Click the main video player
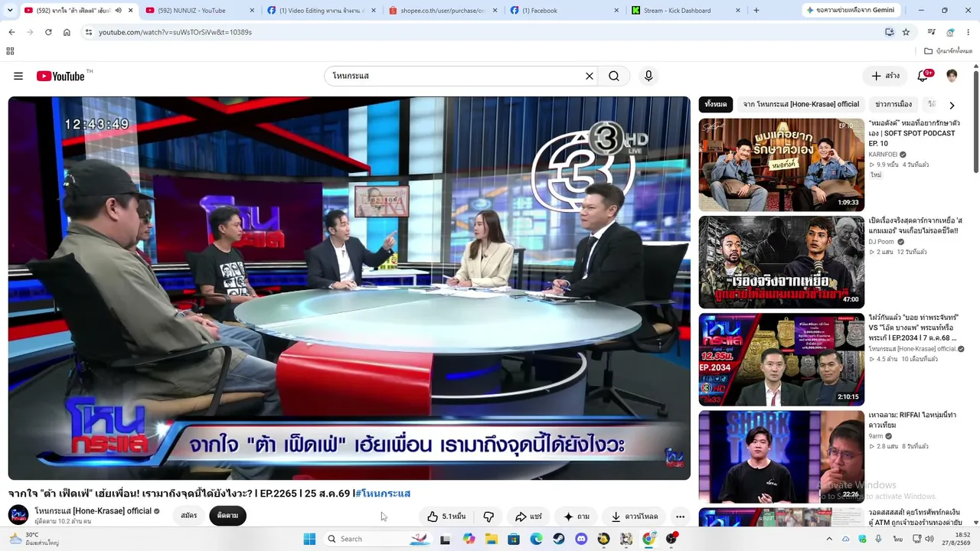Viewport: 980px width, 551px height. coord(349,288)
